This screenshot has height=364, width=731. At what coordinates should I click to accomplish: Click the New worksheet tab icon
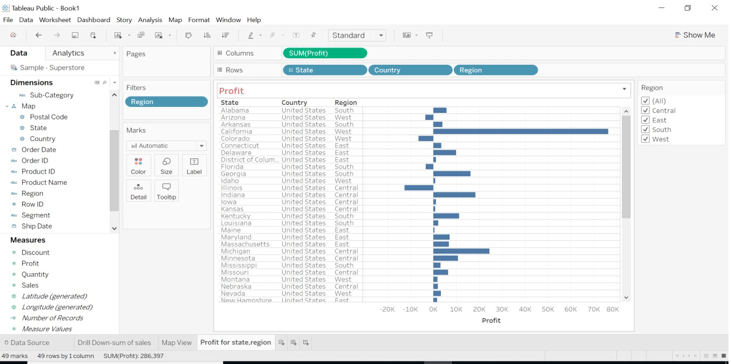coord(282,343)
